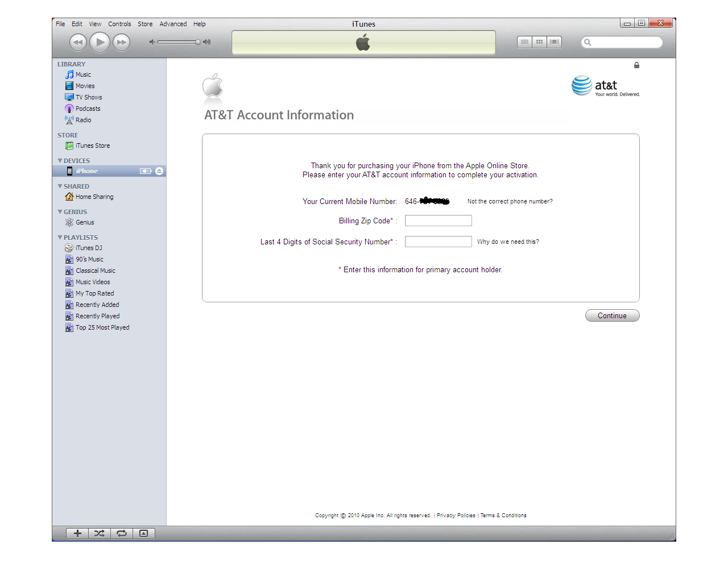This screenshot has height=582, width=728.
Task: Click 'Why do we need this?' link
Action: click(508, 242)
